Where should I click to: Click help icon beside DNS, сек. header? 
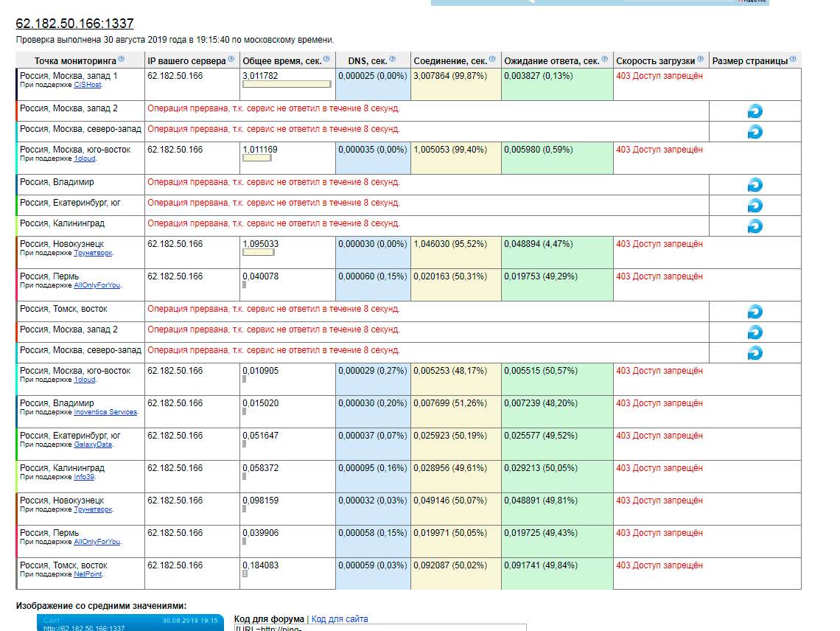pos(392,59)
